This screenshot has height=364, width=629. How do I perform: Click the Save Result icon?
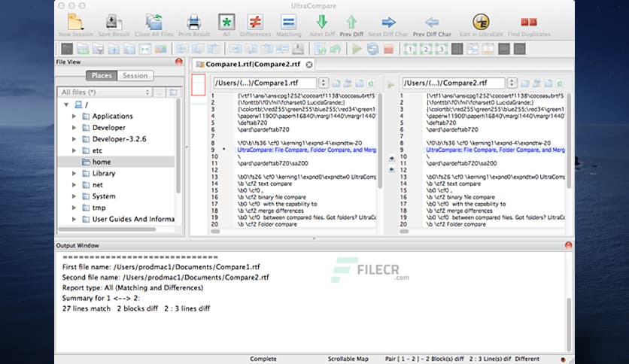113,21
